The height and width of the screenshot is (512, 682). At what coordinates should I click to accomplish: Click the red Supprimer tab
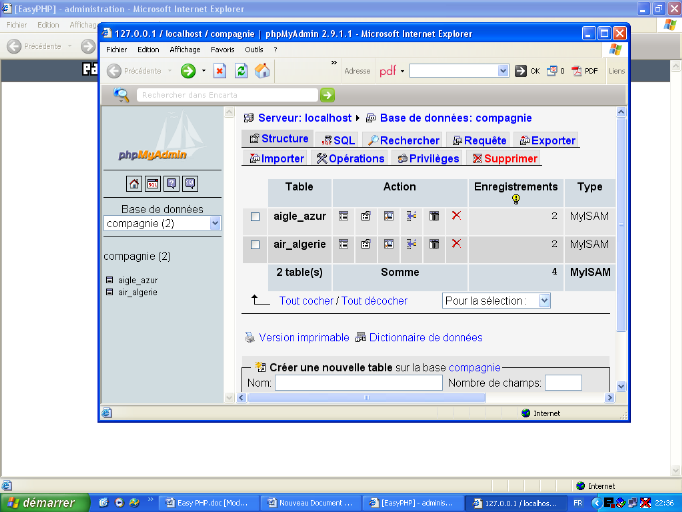tap(505, 158)
